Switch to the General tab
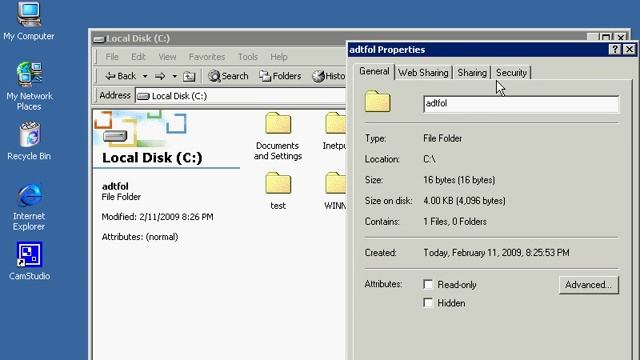Image resolution: width=640 pixels, height=360 pixels. tap(374, 71)
